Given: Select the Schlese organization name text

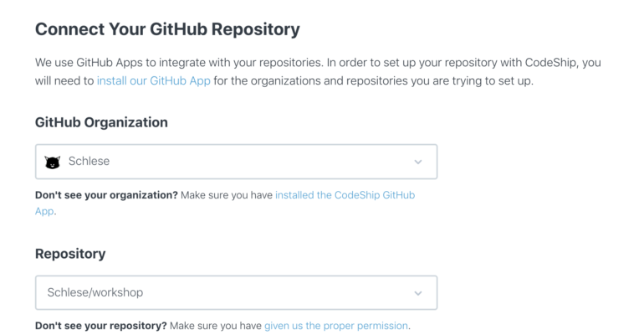Looking at the screenshot, I should pyautogui.click(x=89, y=161).
